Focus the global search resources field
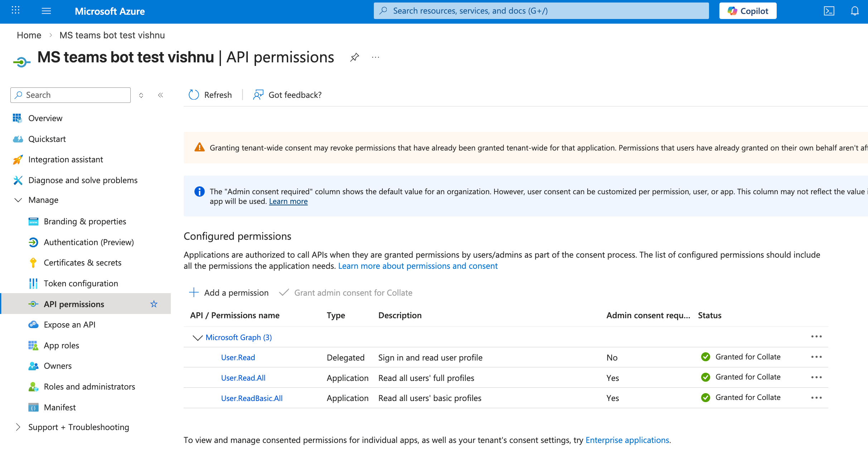This screenshot has width=868, height=458. point(541,11)
